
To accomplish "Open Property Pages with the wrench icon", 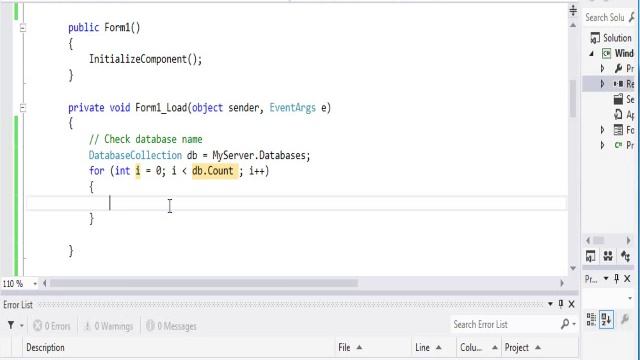I will 624,319.
